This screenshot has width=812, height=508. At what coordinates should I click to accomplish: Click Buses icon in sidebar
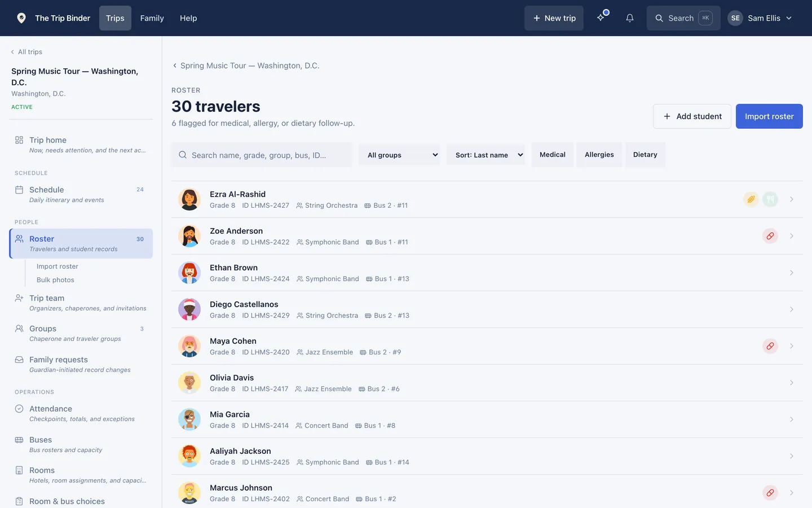[19, 440]
